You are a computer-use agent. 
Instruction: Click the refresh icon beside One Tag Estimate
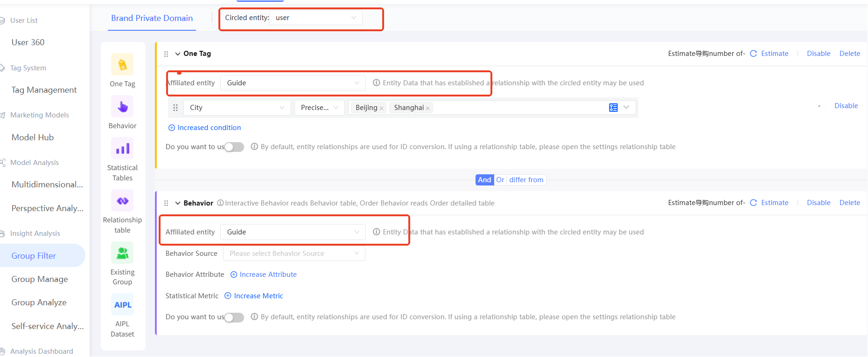tap(753, 54)
